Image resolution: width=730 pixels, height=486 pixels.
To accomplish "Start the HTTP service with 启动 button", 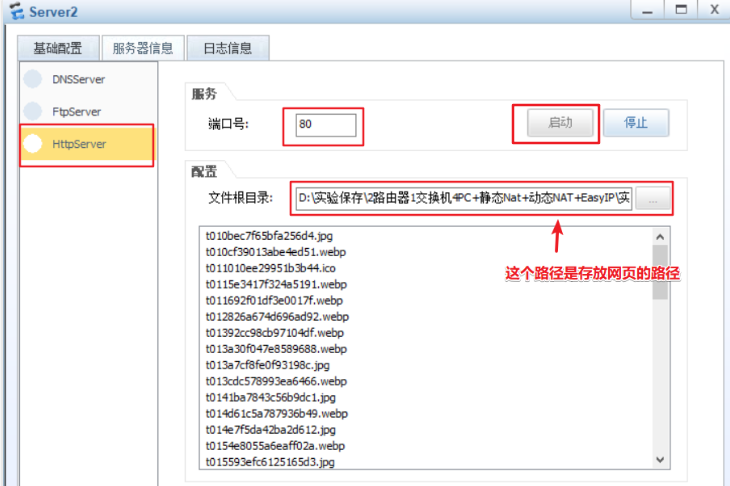I will coord(560,123).
